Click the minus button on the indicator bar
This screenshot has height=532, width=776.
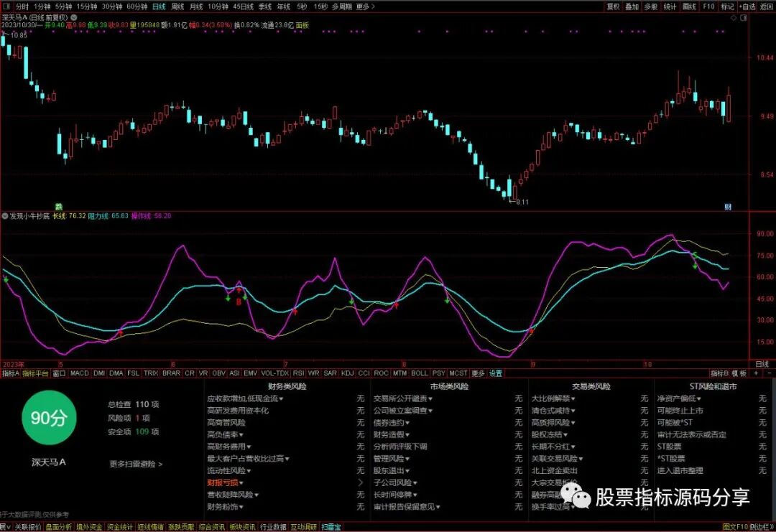(x=770, y=373)
